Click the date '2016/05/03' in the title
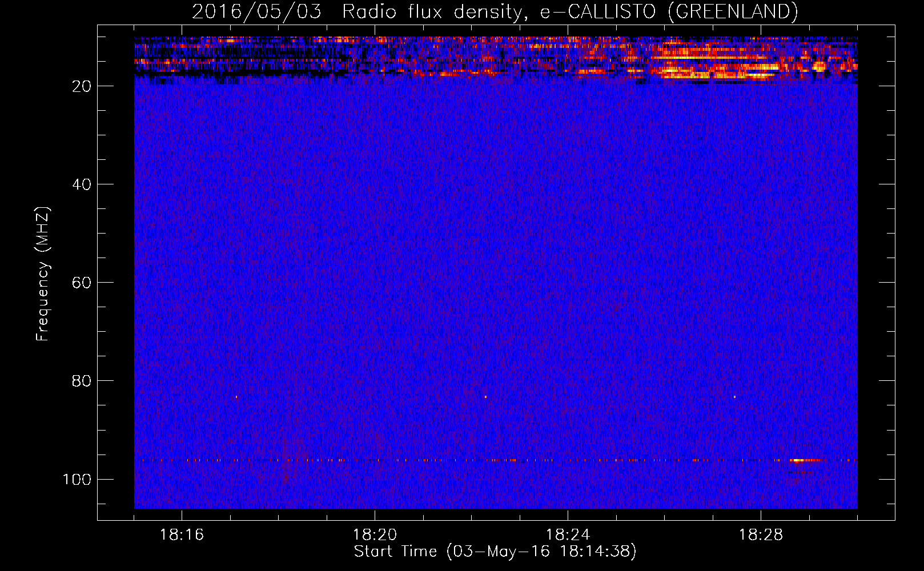924x571 pixels. coord(256,11)
